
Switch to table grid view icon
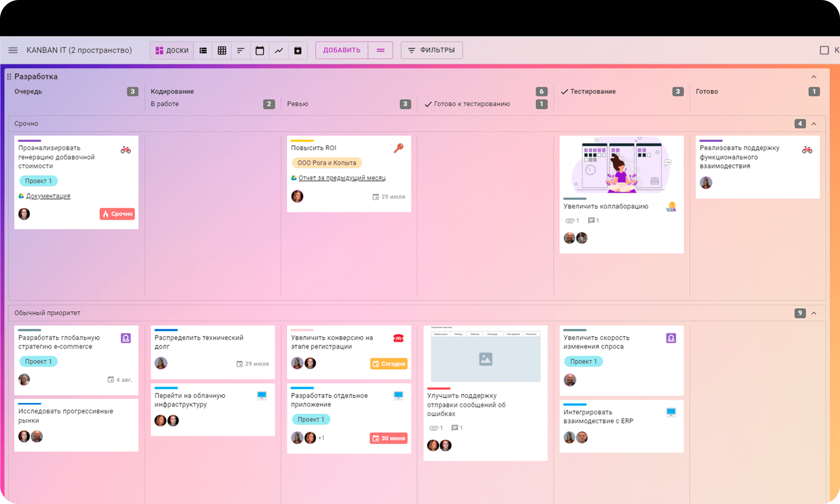pyautogui.click(x=222, y=50)
